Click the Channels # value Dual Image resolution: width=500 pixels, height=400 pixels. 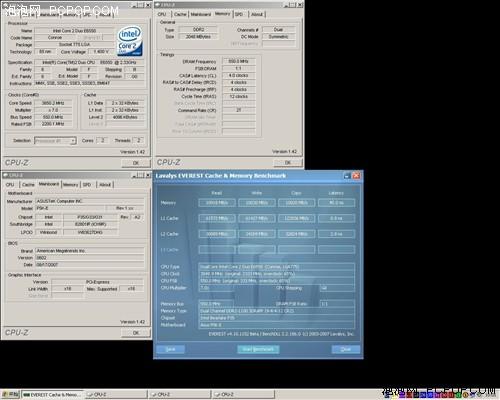[x=278, y=30]
